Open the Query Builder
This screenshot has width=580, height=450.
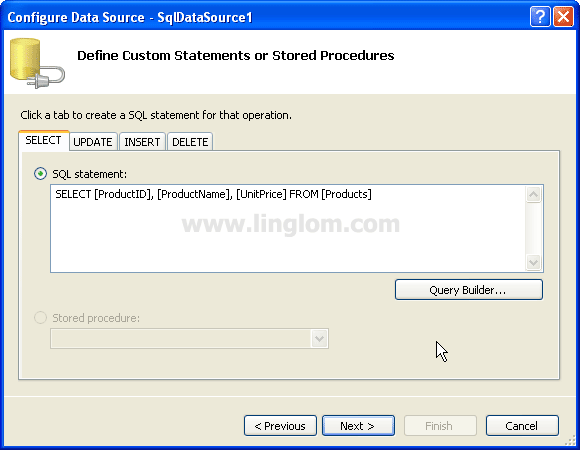tap(469, 290)
